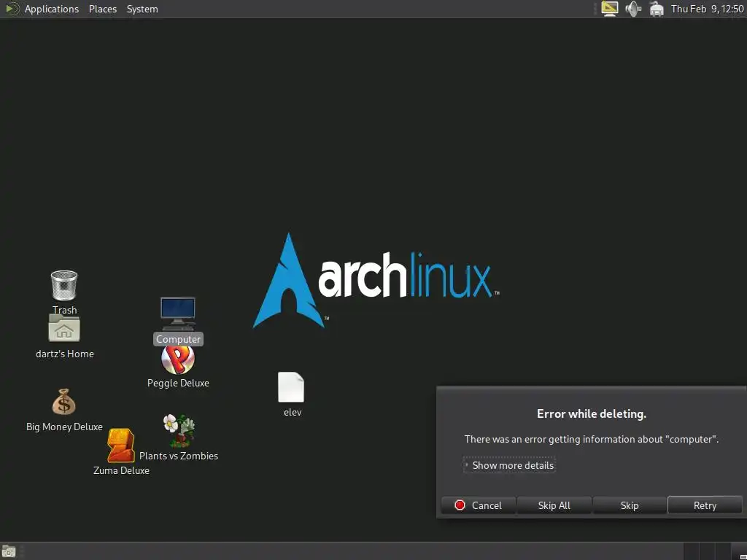Click the "Error while deleting." heading
This screenshot has width=747, height=560.
[591, 414]
